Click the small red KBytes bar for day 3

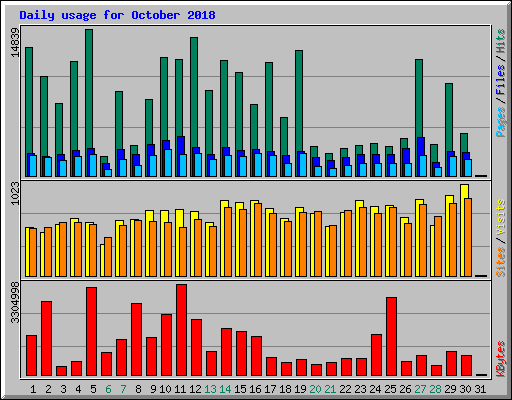click(62, 371)
